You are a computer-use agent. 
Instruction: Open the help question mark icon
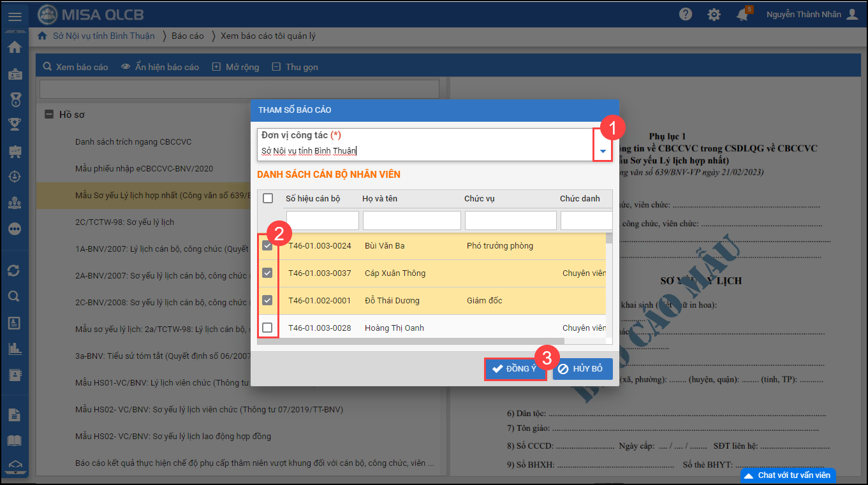click(686, 15)
